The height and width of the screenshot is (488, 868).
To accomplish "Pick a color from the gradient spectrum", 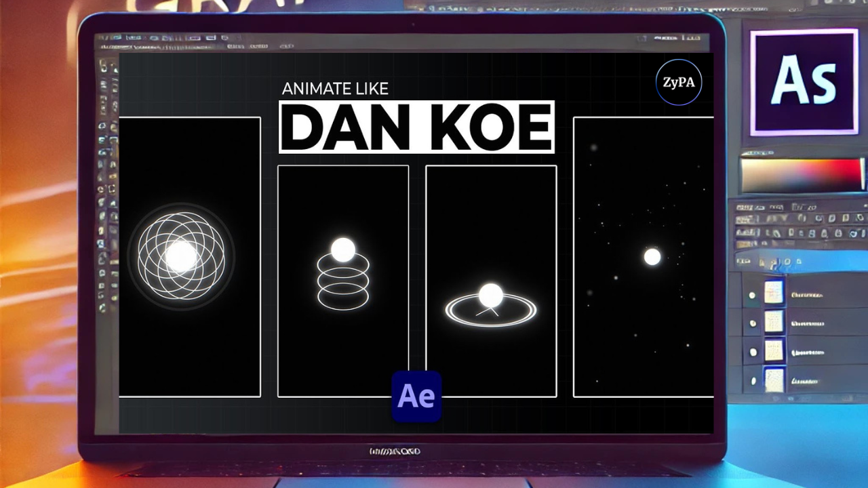I will [x=802, y=176].
